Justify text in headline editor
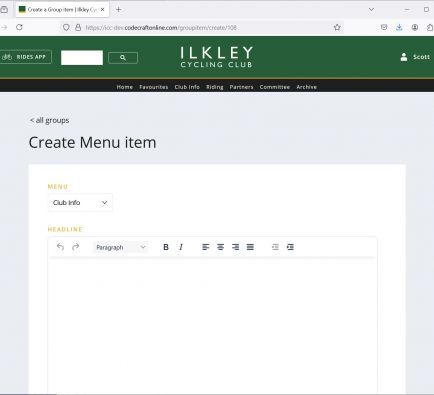 click(x=250, y=247)
